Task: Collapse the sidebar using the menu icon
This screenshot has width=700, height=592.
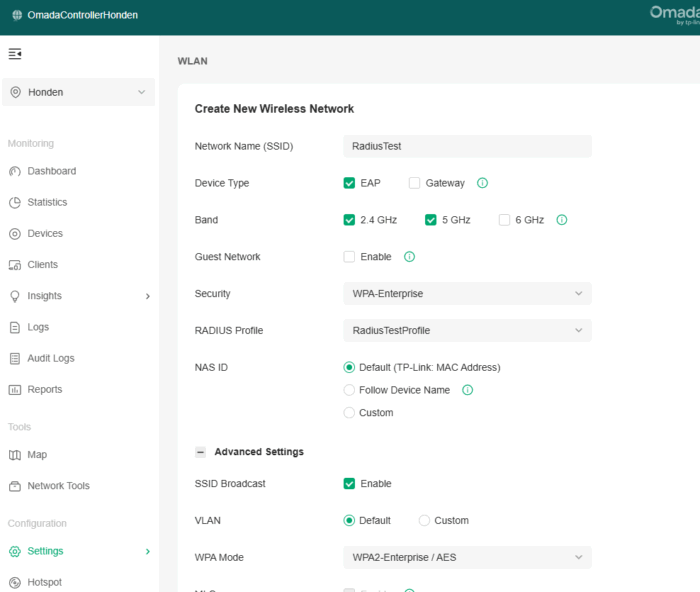Action: (x=15, y=53)
